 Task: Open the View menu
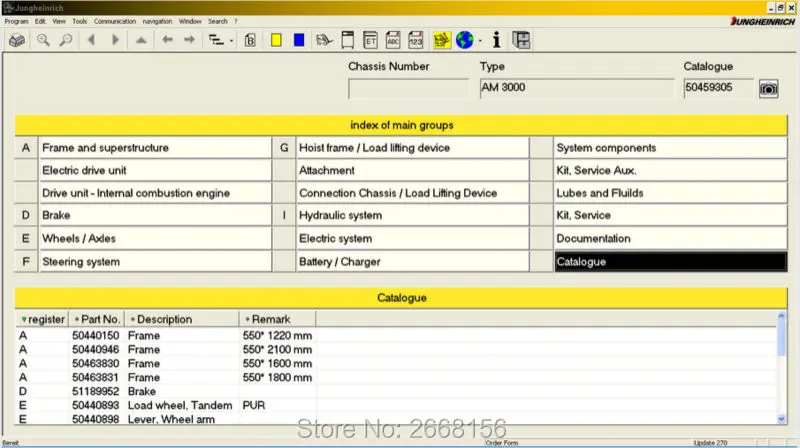(59, 21)
